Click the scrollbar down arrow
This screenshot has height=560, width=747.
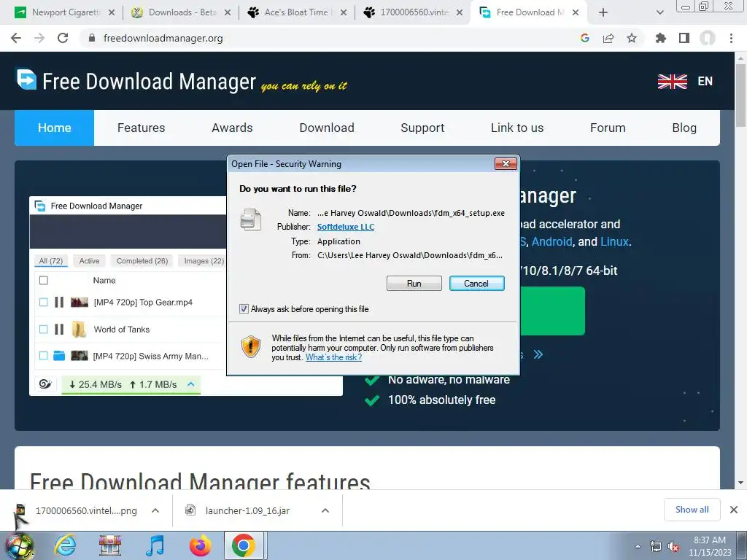740,483
